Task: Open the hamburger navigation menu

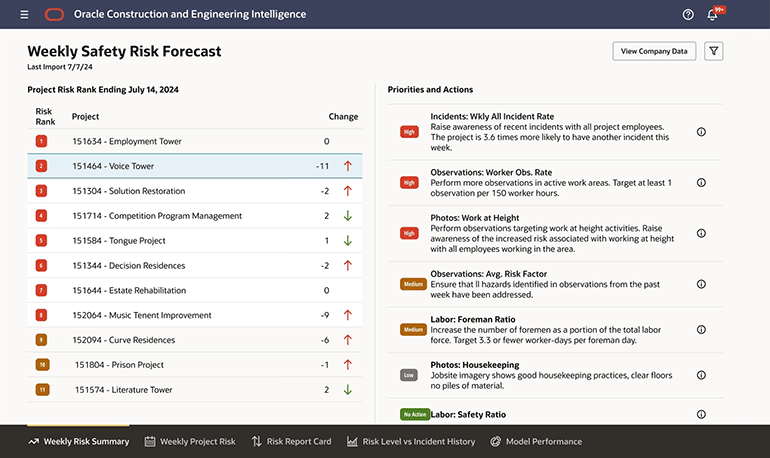Action: pyautogui.click(x=24, y=15)
